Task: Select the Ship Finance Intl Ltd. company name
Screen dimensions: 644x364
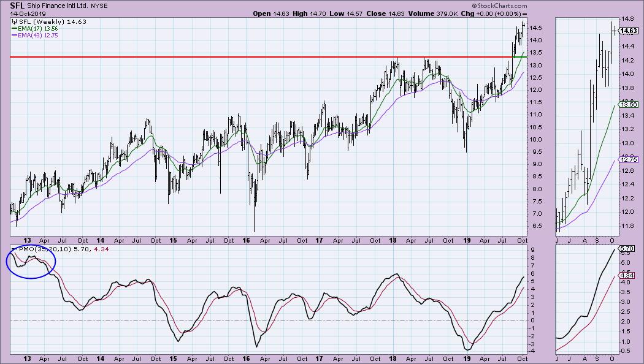Action: coord(58,6)
